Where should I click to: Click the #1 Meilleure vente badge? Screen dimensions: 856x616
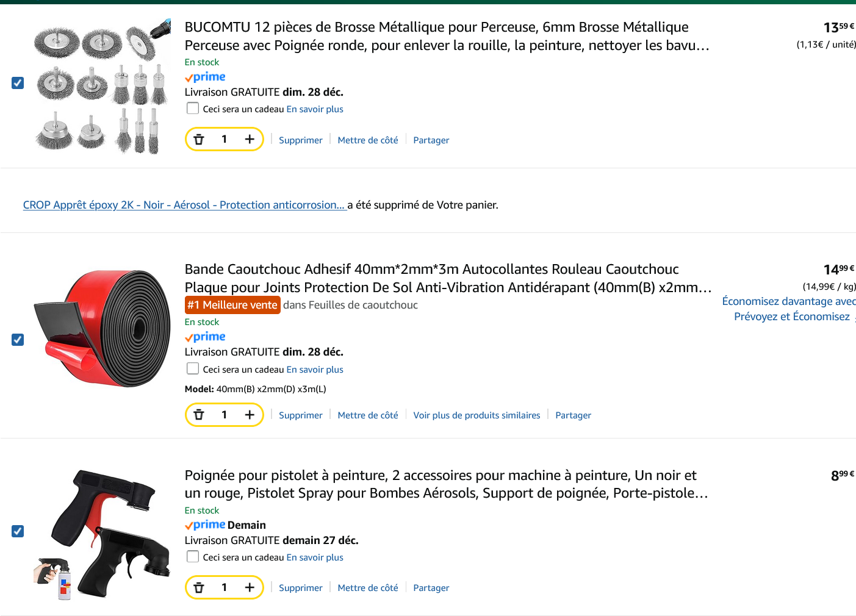(x=232, y=305)
